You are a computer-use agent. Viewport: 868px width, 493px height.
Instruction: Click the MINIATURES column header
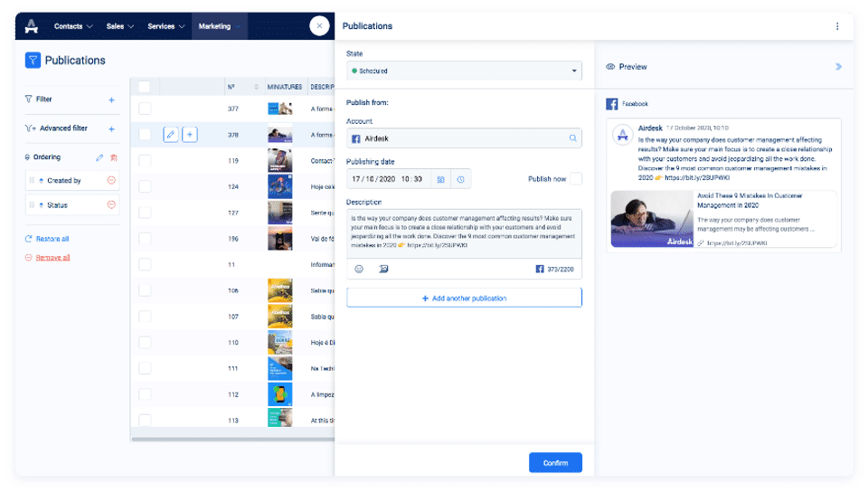[x=285, y=87]
